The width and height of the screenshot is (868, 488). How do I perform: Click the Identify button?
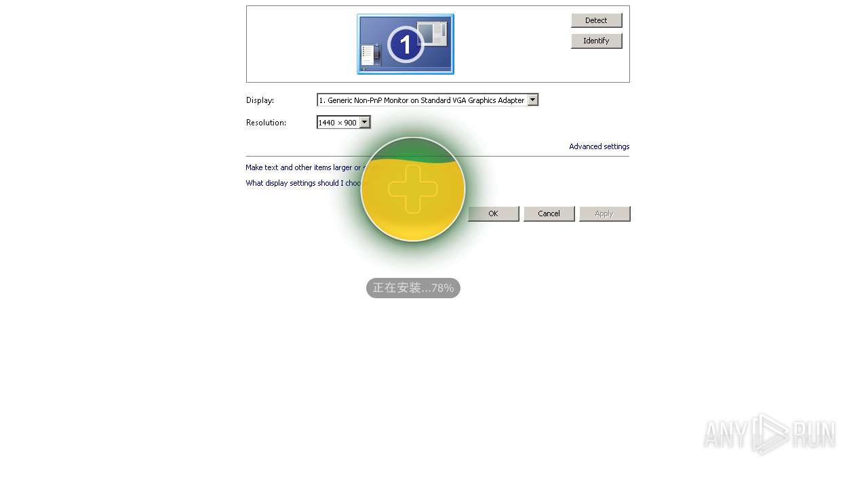(x=596, y=41)
